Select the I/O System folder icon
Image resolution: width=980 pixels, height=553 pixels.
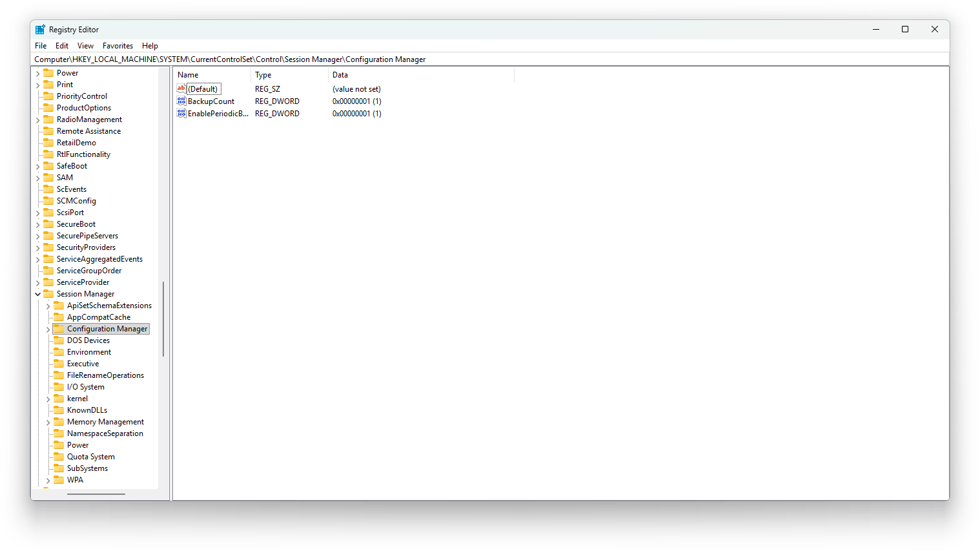pyautogui.click(x=59, y=386)
